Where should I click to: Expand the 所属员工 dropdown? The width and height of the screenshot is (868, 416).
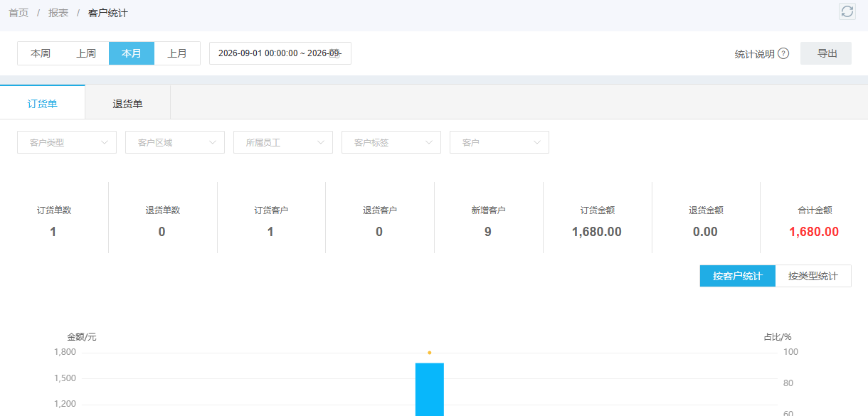[x=283, y=142]
